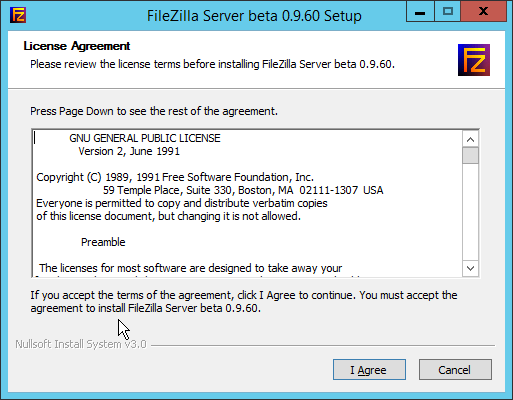Click the window title text 'FileZilla Server beta 0.9.60 Setup'
Image resolution: width=513 pixels, height=400 pixels.
[254, 16]
